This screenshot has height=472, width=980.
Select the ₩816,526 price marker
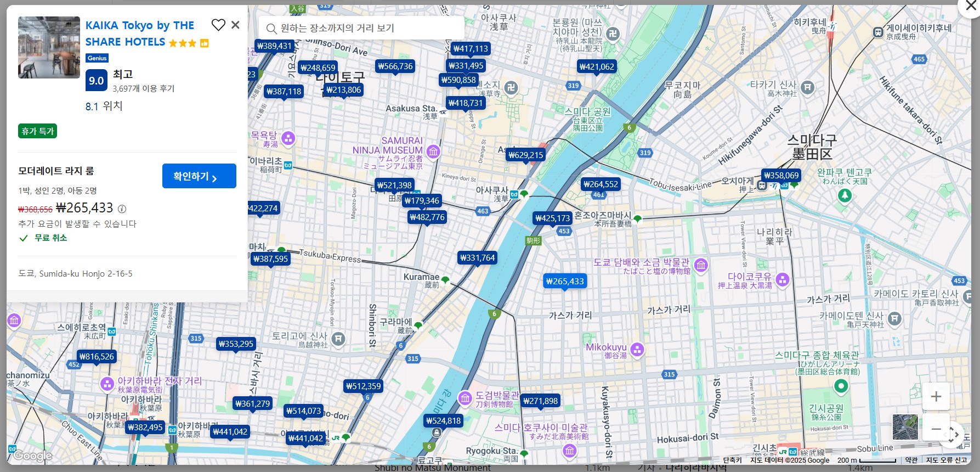(97, 356)
